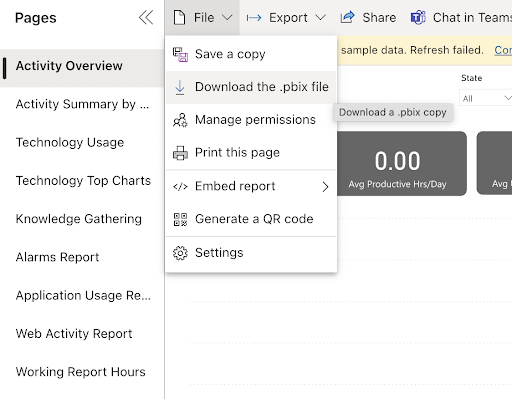Viewport: 512px width, 399px height.
Task: Click the download arrow icon
Action: point(180,87)
